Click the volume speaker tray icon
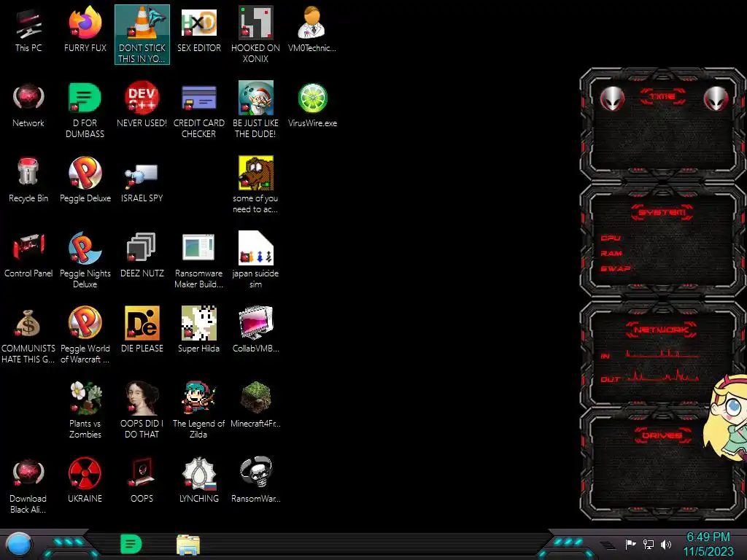 pyautogui.click(x=665, y=544)
